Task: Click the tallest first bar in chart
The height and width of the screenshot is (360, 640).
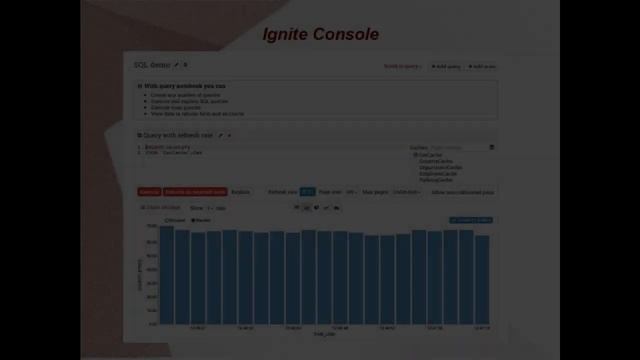Action: [167, 275]
